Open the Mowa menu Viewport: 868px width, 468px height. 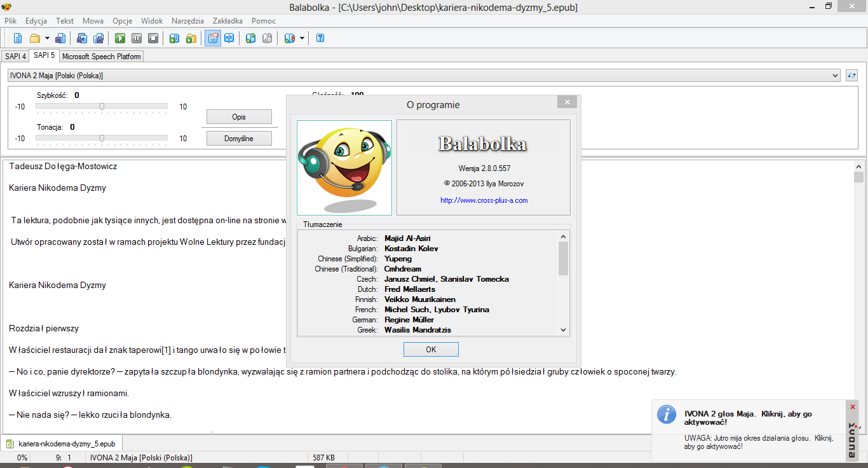click(93, 20)
